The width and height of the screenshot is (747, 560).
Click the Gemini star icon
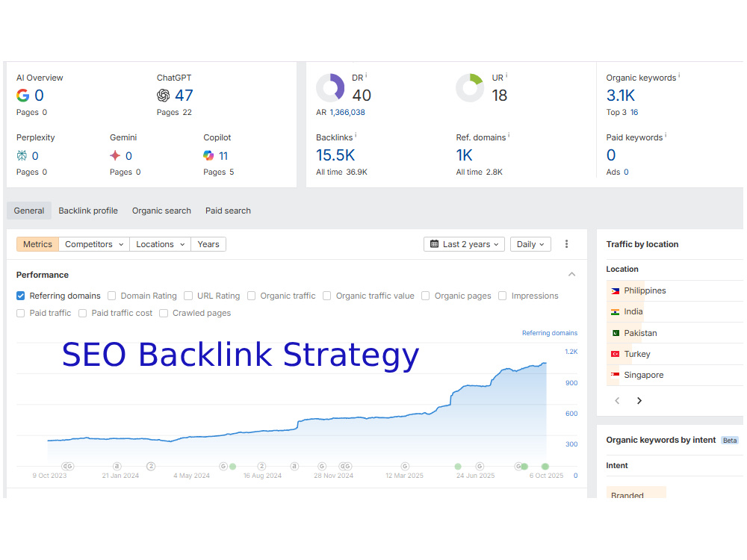pos(115,156)
